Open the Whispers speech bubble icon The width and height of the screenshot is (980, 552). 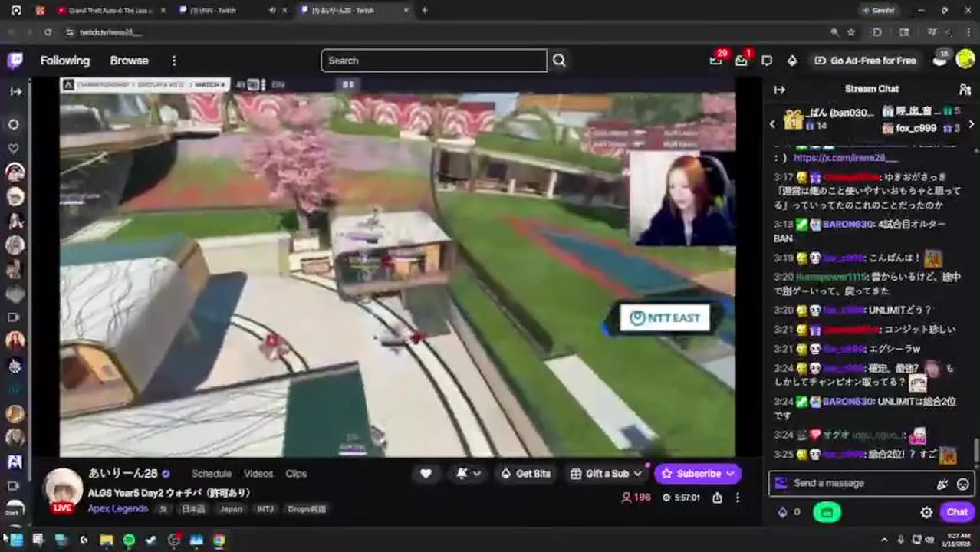[767, 61]
